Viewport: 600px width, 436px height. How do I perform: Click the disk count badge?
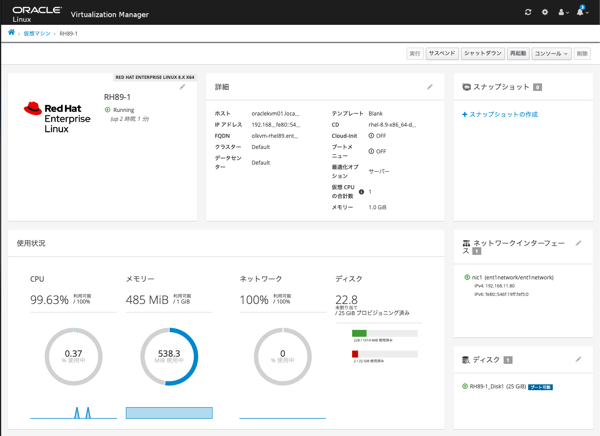click(508, 360)
